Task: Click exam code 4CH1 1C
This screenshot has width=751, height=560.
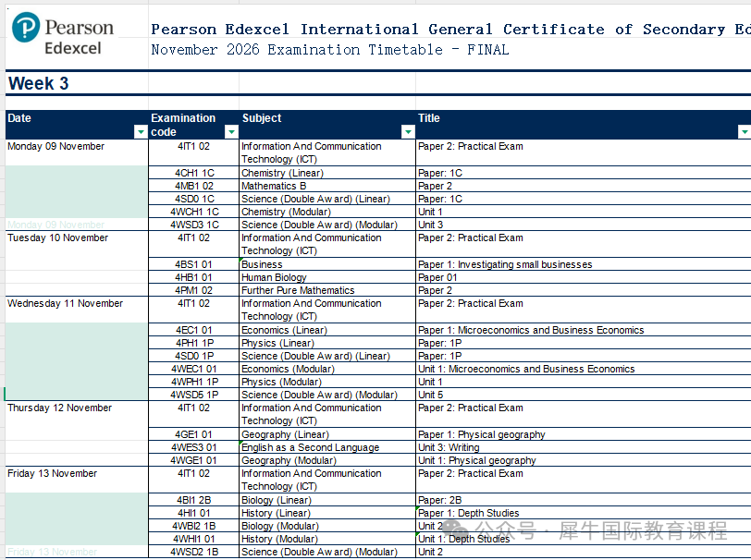Action: pos(194,173)
